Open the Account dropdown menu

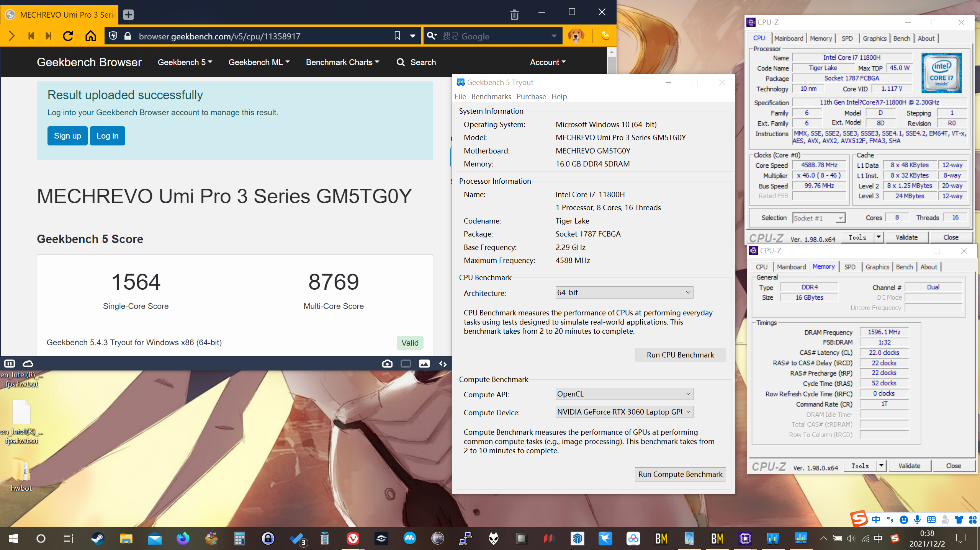tap(548, 62)
